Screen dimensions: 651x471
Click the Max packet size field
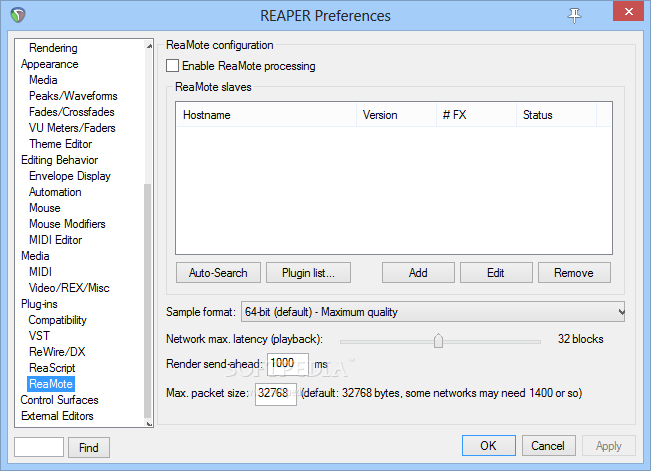(276, 394)
